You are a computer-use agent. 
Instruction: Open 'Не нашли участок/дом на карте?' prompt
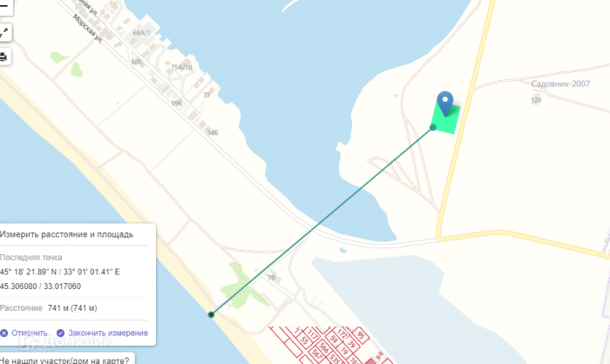[x=64, y=360]
